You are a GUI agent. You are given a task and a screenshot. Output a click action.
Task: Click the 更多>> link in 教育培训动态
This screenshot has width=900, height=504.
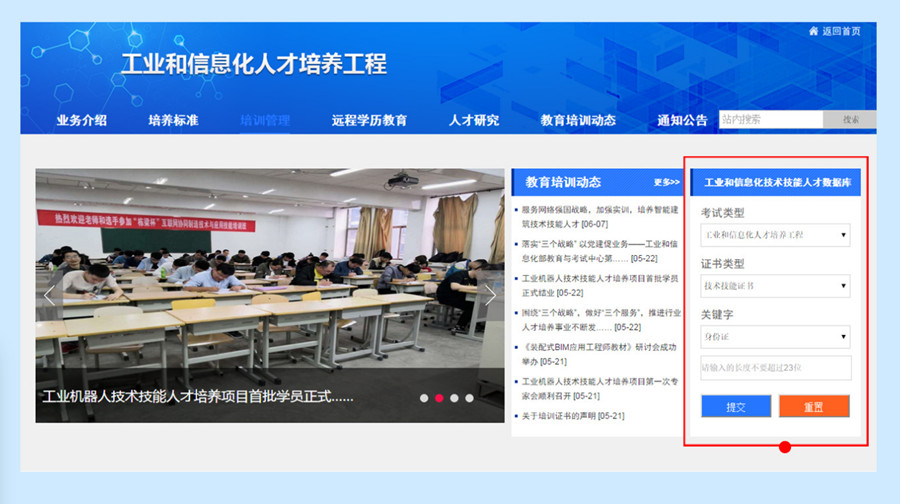click(x=666, y=183)
